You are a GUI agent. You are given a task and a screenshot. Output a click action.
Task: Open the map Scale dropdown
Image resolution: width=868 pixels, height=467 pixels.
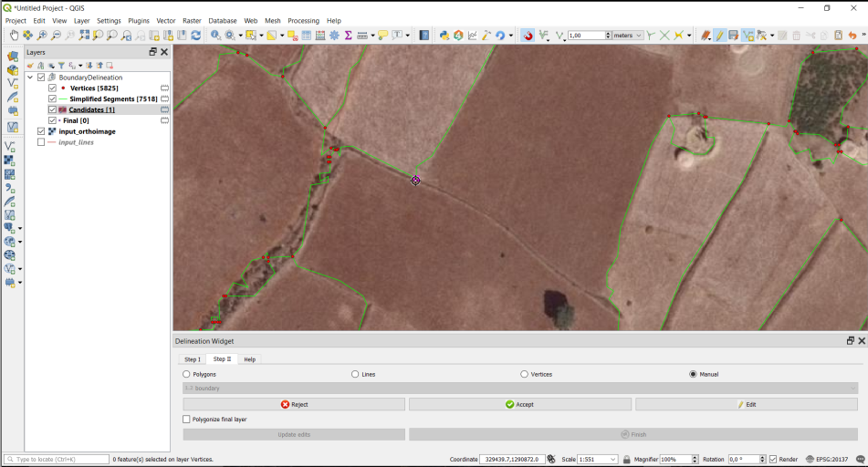click(x=613, y=459)
